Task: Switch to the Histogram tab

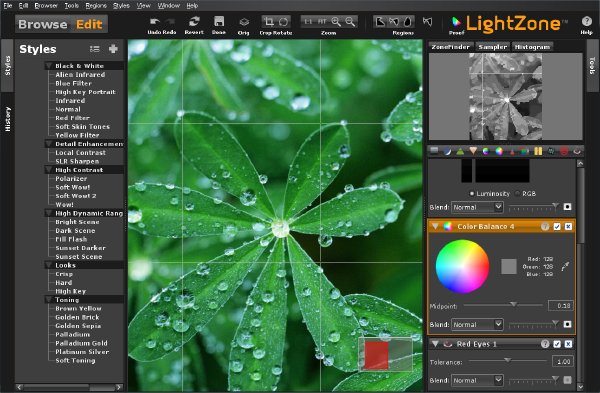Action: [x=532, y=47]
